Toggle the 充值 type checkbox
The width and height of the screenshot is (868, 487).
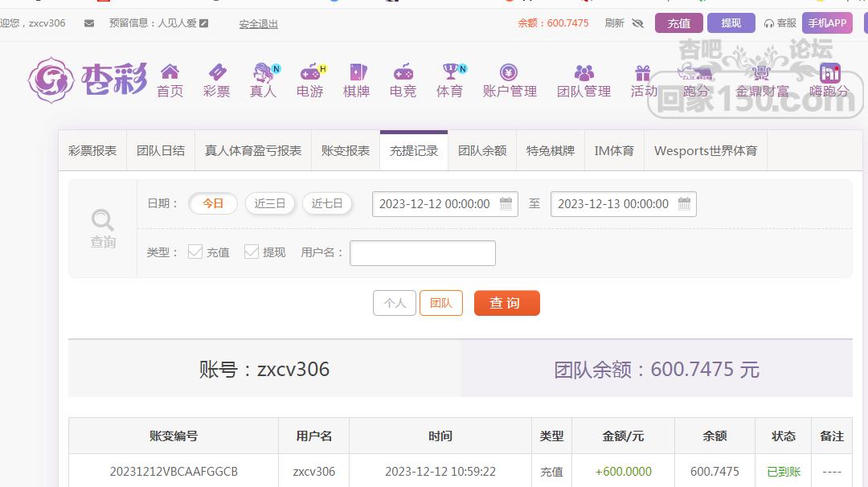click(194, 252)
